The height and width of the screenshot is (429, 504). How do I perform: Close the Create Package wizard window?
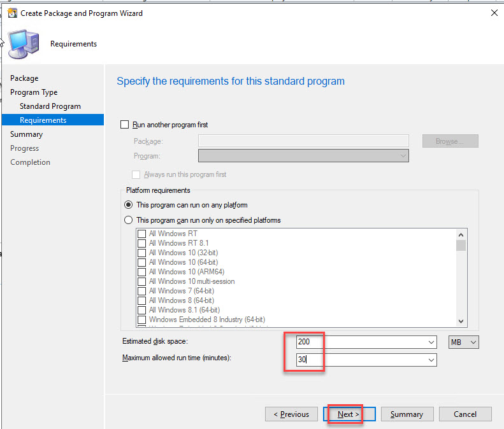coord(494,13)
